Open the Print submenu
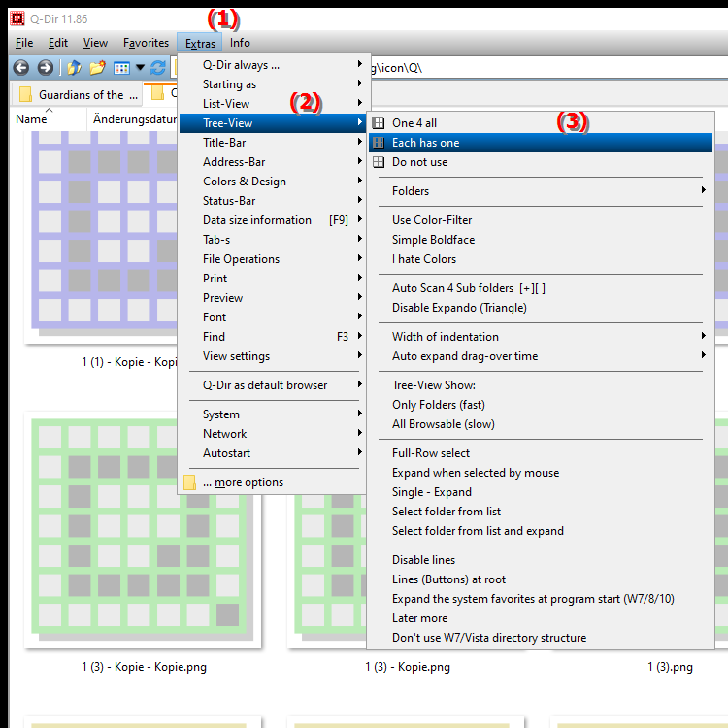Screen dimensions: 728x728 (273, 279)
